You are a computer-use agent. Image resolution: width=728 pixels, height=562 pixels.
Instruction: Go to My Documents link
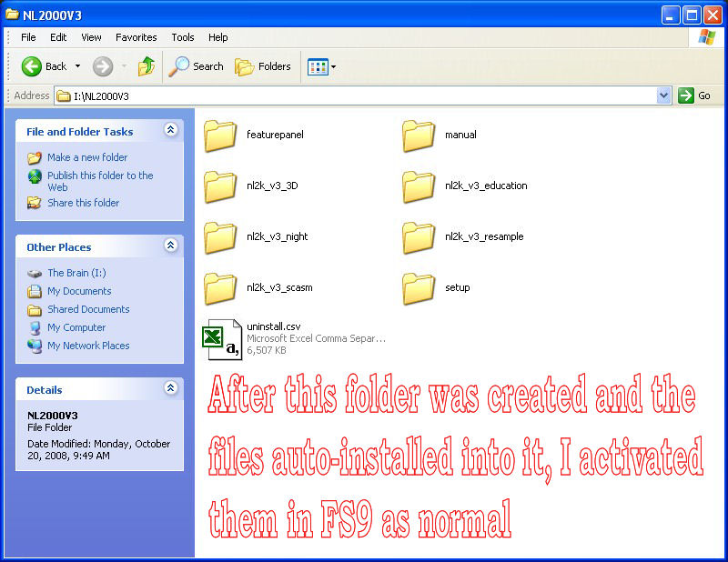pyautogui.click(x=79, y=291)
